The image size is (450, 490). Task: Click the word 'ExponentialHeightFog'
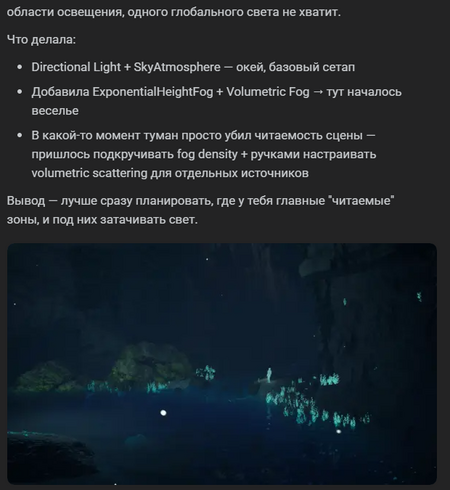click(x=152, y=92)
